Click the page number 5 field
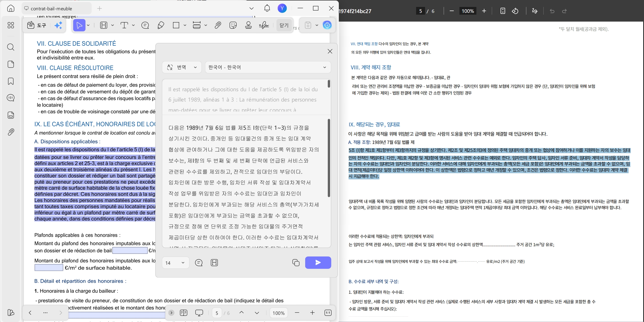Image resolution: width=644 pixels, height=322 pixels. pyautogui.click(x=217, y=313)
